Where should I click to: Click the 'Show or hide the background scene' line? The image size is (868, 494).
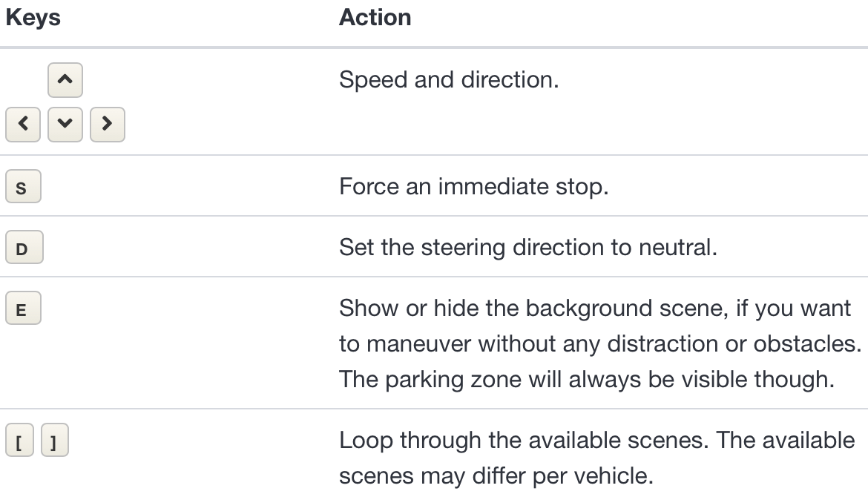pos(595,308)
